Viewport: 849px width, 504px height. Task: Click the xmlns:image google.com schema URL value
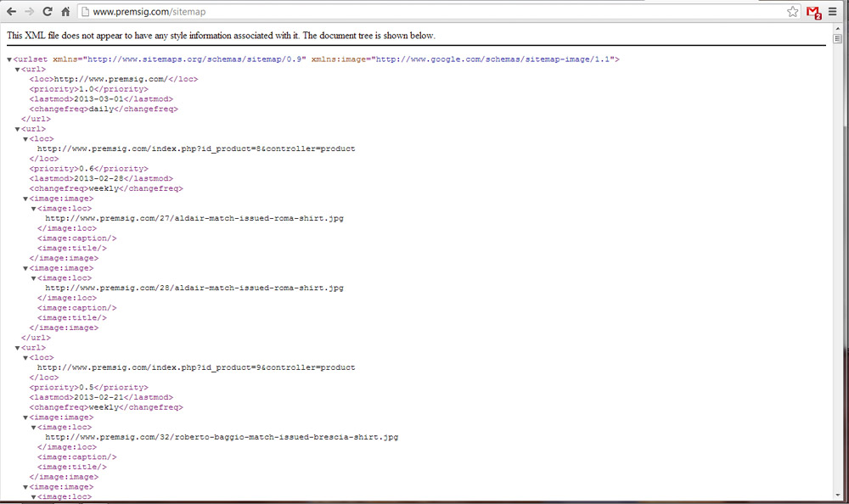click(492, 59)
